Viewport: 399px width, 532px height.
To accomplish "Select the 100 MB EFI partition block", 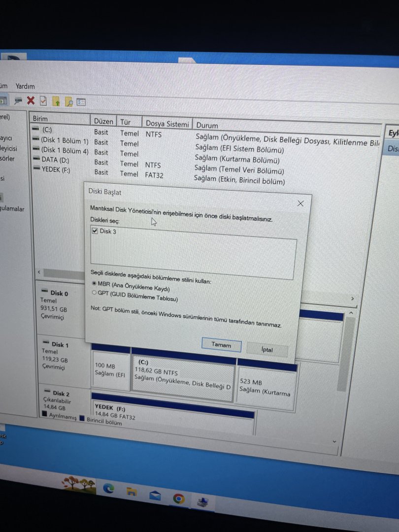I will [111, 369].
